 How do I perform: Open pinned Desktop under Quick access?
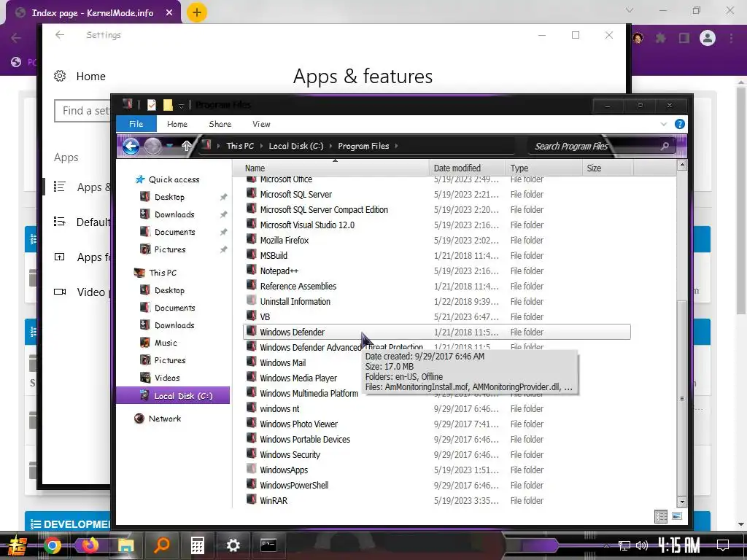(x=169, y=197)
